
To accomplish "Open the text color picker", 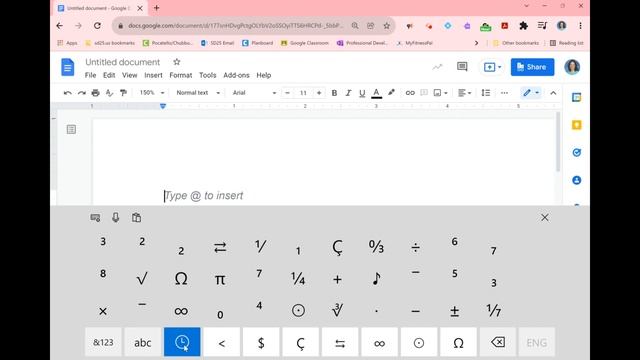I will coord(376,93).
